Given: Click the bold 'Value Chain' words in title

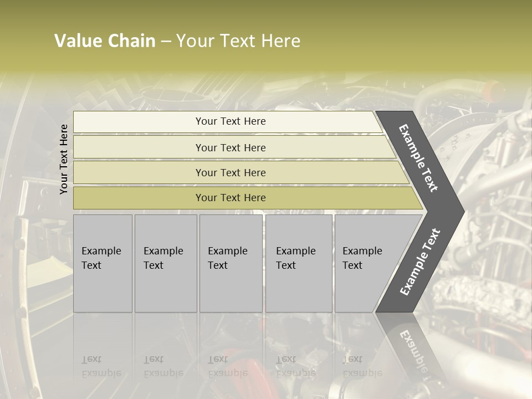Looking at the screenshot, I should point(105,41).
